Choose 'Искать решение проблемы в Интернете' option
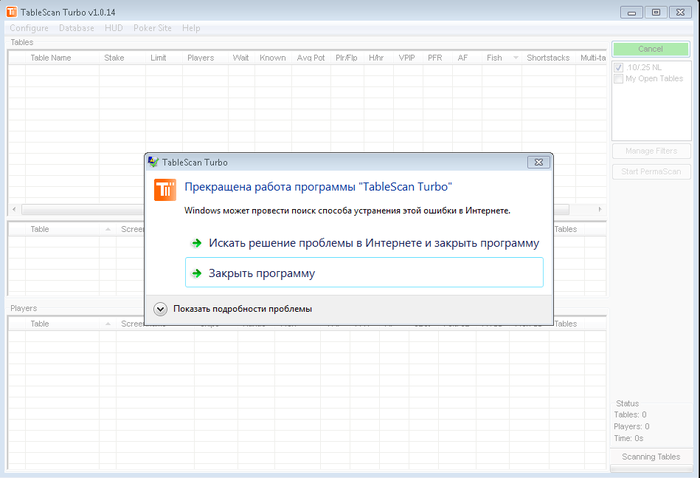This screenshot has width=700, height=478. [x=364, y=243]
